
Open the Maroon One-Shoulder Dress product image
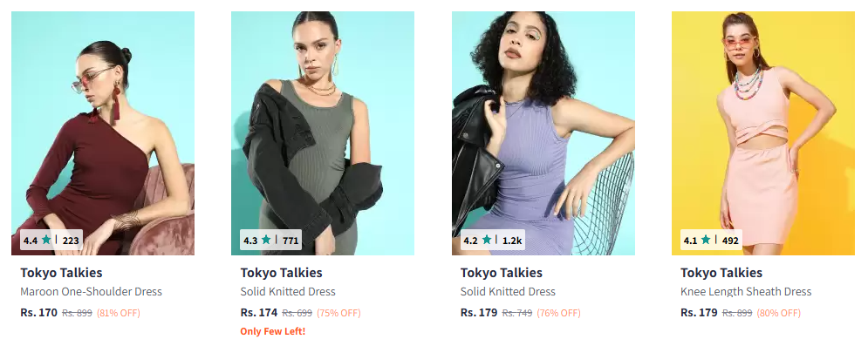pyautogui.click(x=103, y=133)
